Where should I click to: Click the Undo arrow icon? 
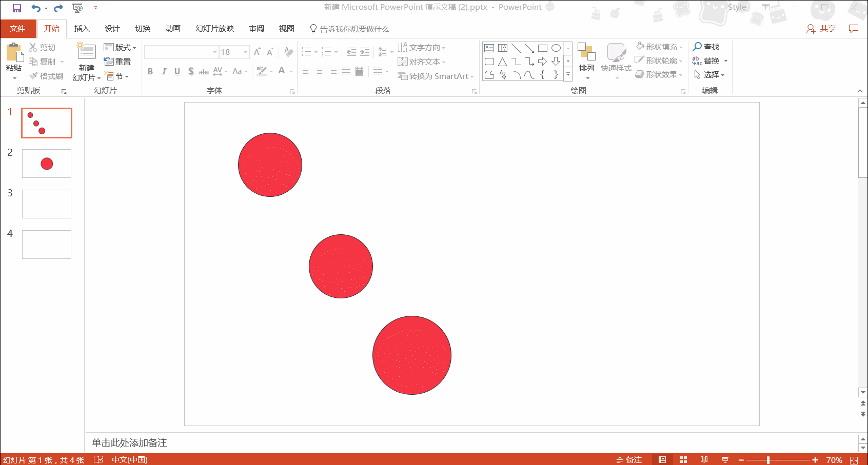[x=35, y=8]
